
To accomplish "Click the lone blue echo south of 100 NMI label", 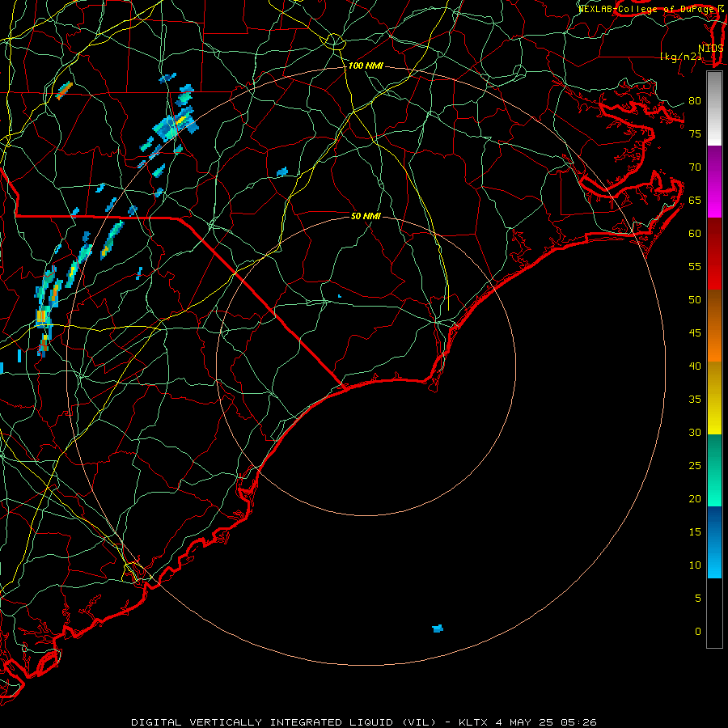I will tap(282, 171).
